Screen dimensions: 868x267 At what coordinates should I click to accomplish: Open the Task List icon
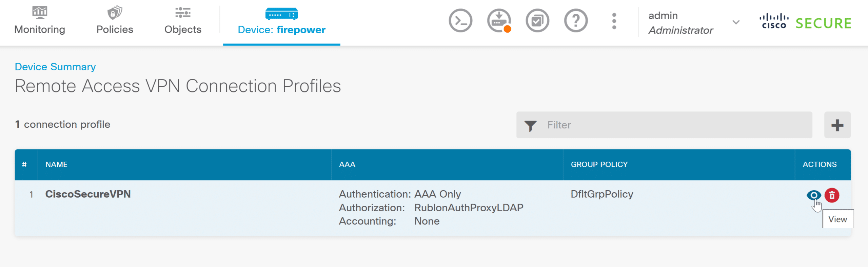(537, 21)
